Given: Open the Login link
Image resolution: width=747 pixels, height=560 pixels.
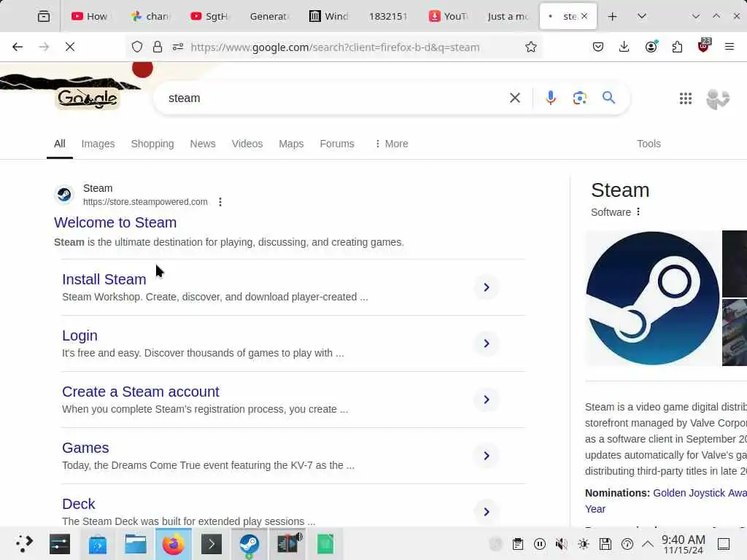Looking at the screenshot, I should pyautogui.click(x=80, y=335).
